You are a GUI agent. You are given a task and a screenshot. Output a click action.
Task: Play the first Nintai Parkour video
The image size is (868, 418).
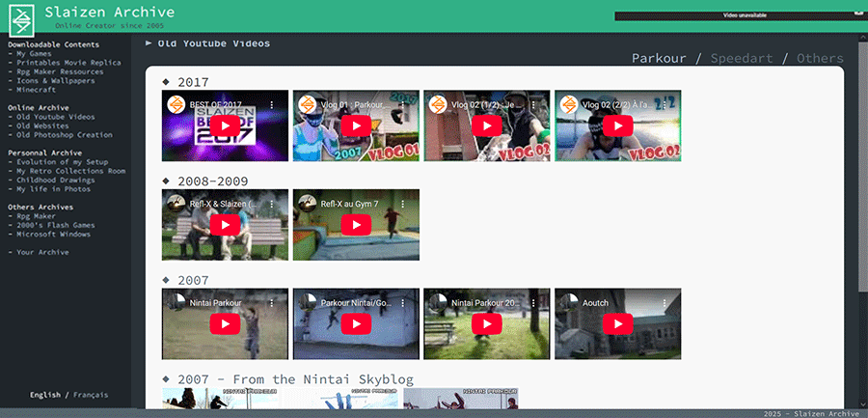[x=225, y=323]
